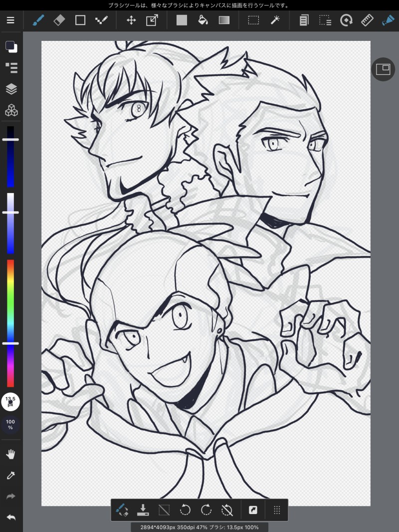Open the selection list icon in top toolbar

click(x=325, y=20)
